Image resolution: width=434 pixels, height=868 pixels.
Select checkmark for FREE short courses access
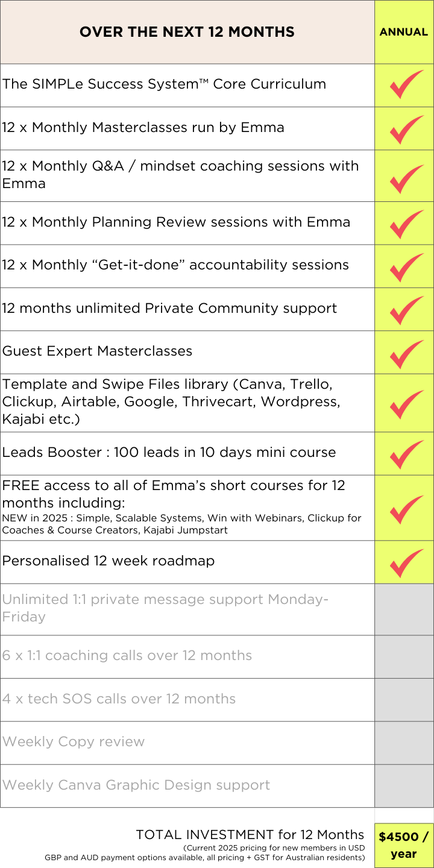(406, 509)
